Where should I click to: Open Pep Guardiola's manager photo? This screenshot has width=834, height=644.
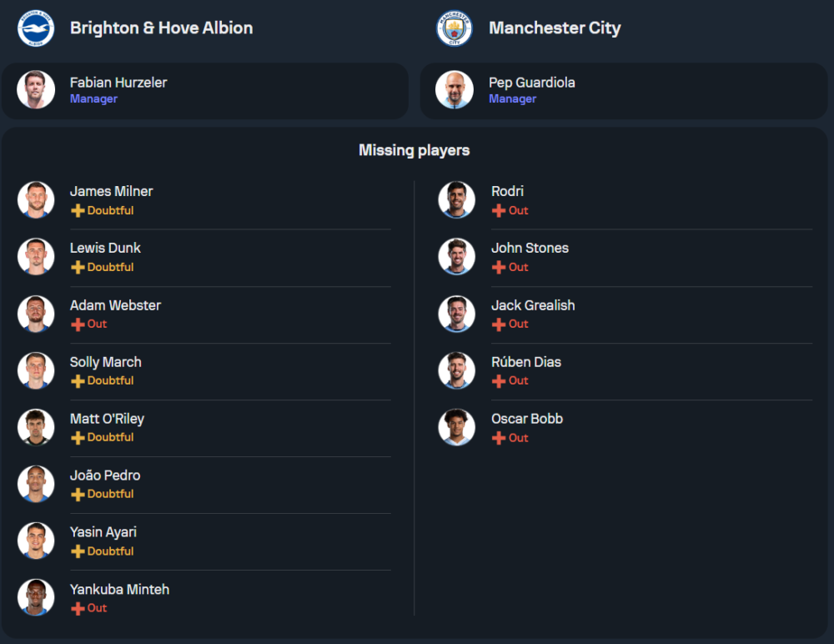455,90
